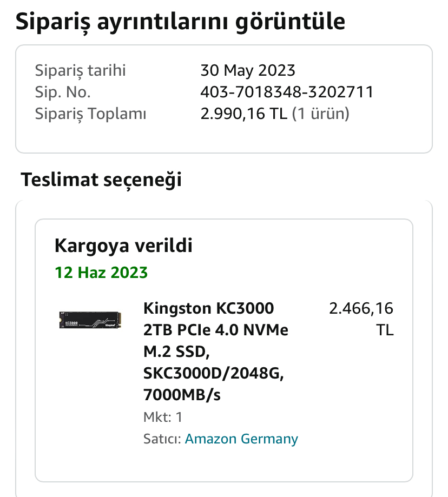Click the "TL" currency text under item price
This screenshot has height=497, width=448.
[385, 330]
